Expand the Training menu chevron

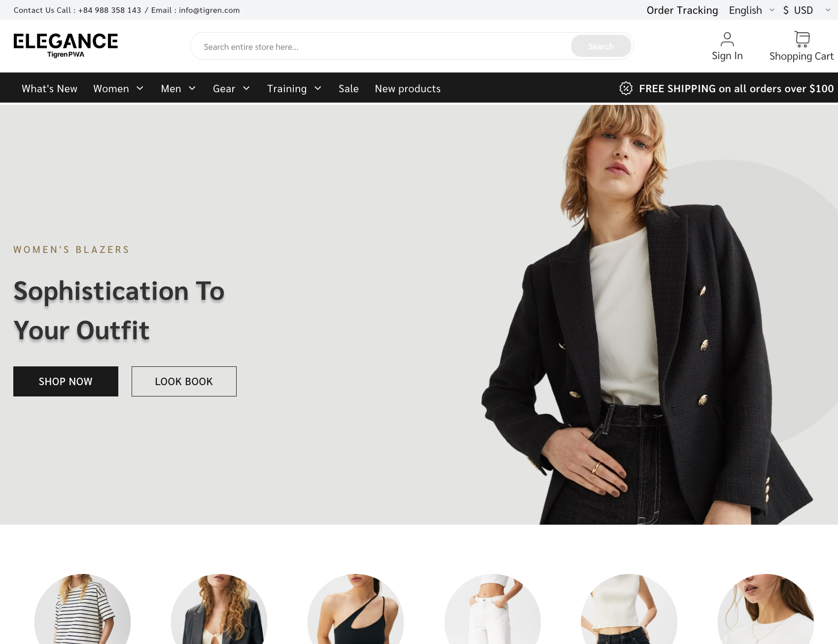click(318, 88)
